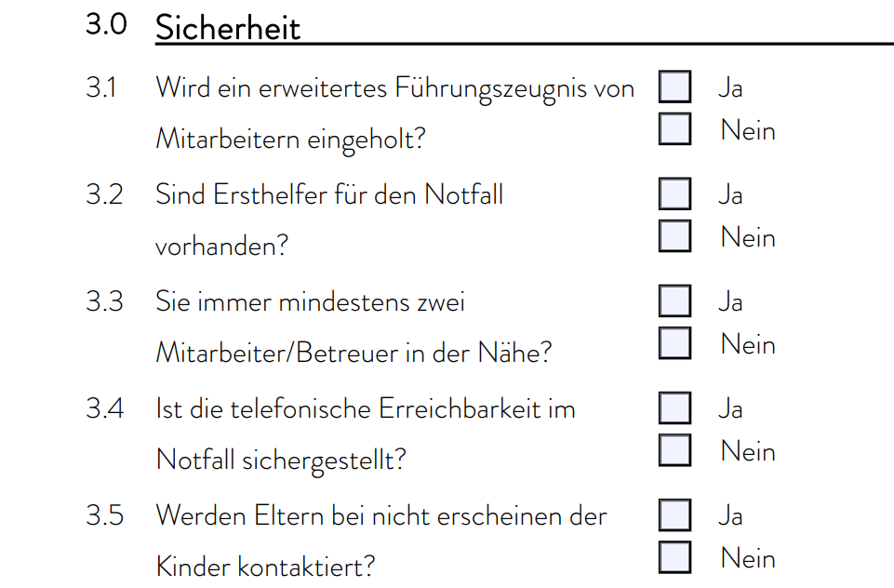
Task: Mark Nein for 3.4 telefonische Erreichbarkeit
Action: point(674,450)
